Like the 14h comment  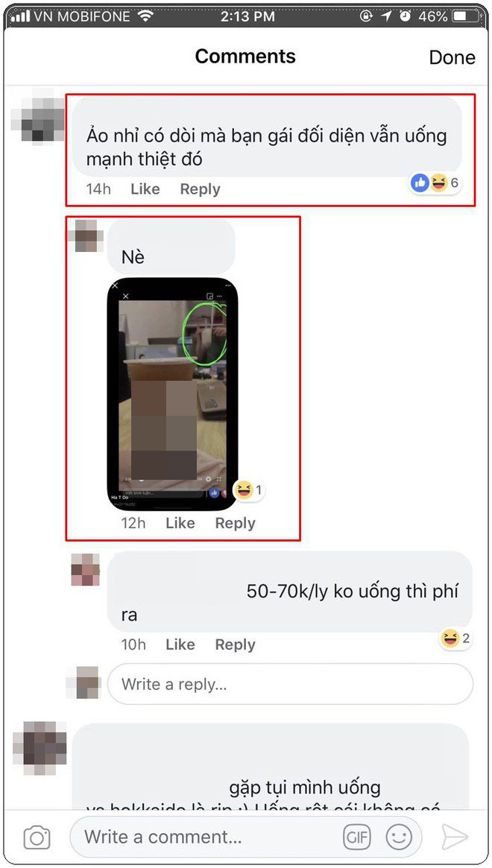[145, 189]
